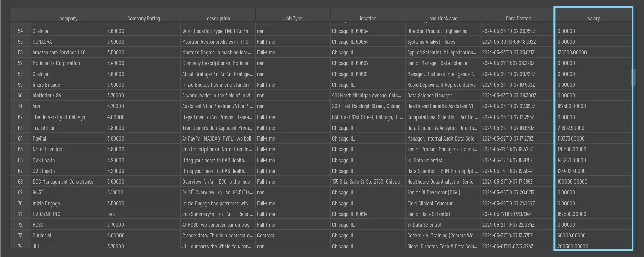Select the 145250.00000 salary cell

(593, 160)
